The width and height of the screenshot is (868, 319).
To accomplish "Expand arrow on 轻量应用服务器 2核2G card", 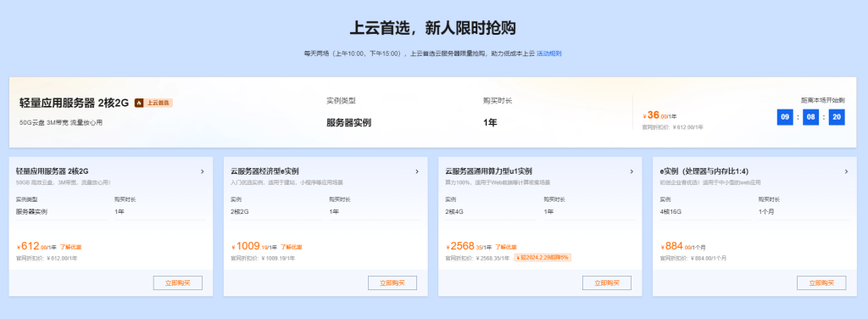I will point(203,171).
